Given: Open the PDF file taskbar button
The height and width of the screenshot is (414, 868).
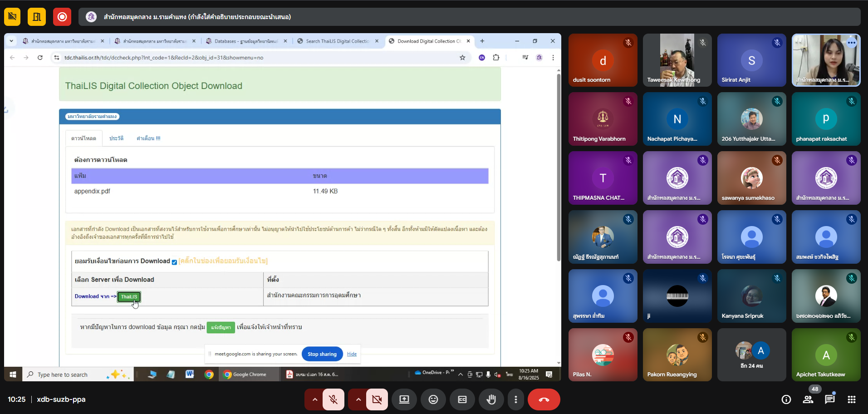Looking at the screenshot, I should coord(313,375).
